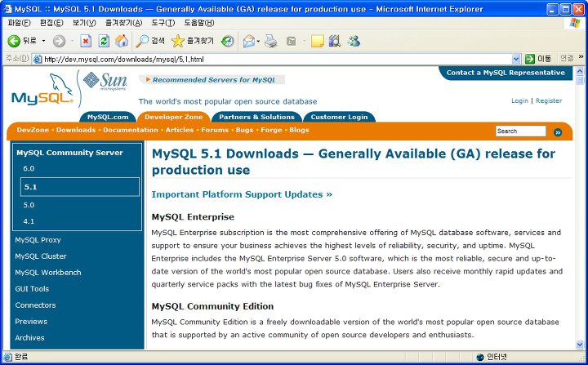The image size is (588, 365).
Task: Click the Register link
Action: click(549, 100)
